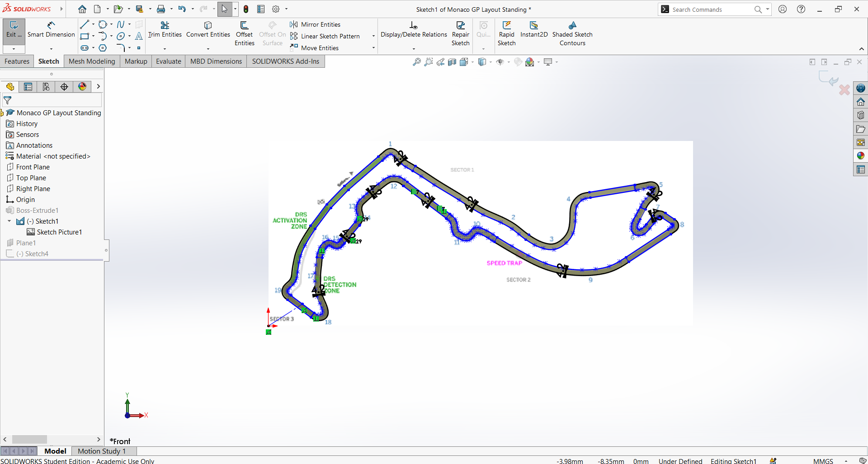The image size is (868, 464).
Task: Click the Save icon in quick toolbar
Action: [139, 9]
